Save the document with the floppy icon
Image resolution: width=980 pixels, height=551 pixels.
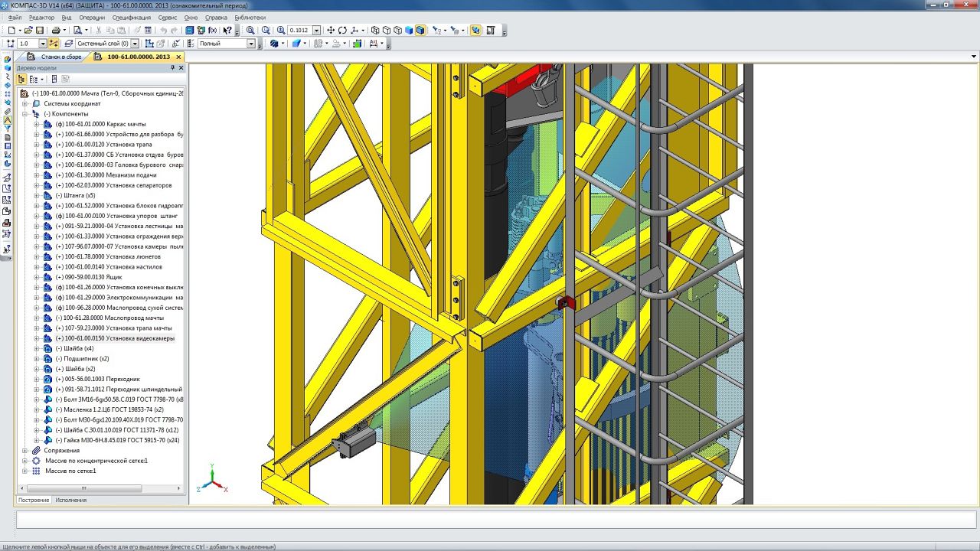[40, 31]
